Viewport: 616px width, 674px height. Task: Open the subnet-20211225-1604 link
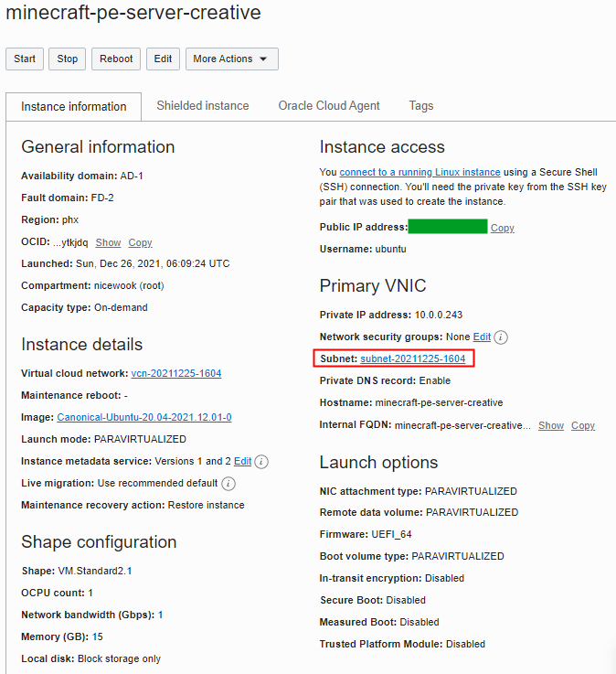click(x=412, y=358)
